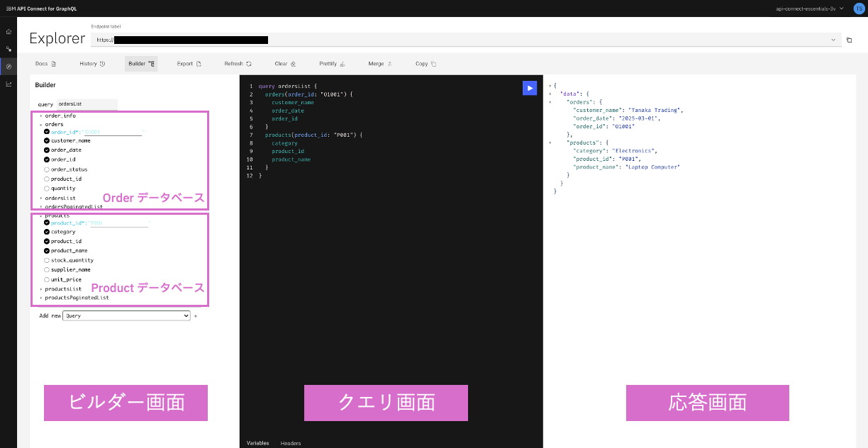
Task: Check the order_status field
Action: click(47, 169)
